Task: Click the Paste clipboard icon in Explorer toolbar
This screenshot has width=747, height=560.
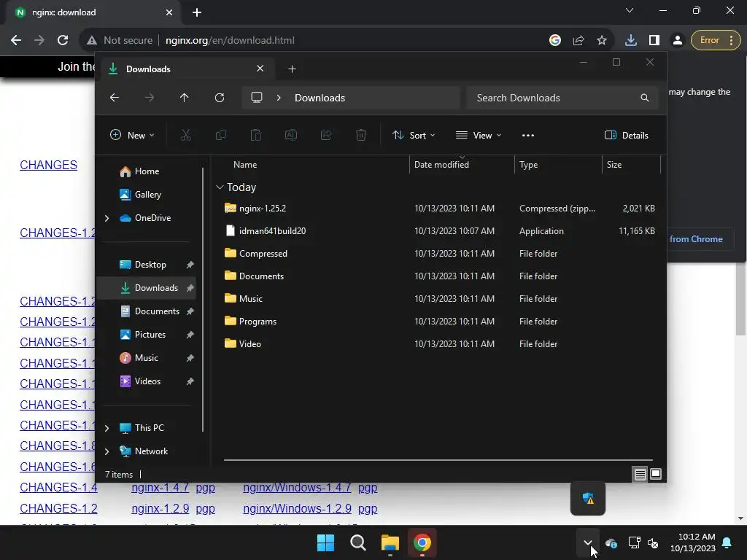Action: [x=256, y=135]
